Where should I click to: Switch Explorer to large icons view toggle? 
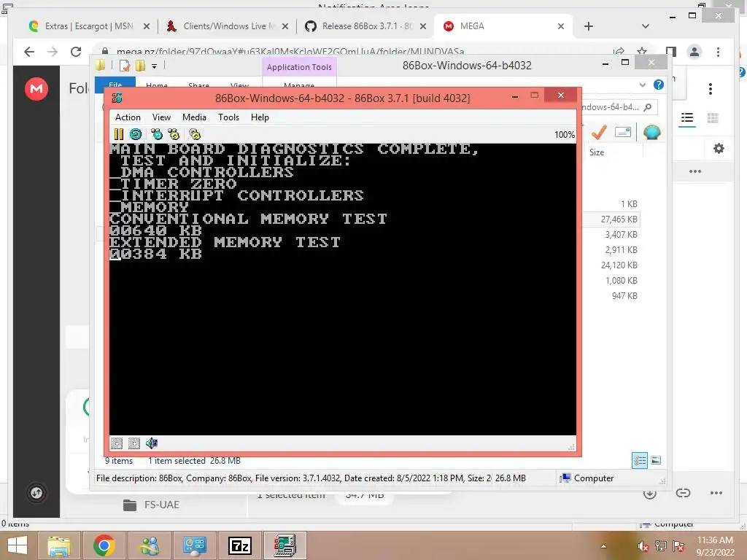(x=656, y=460)
